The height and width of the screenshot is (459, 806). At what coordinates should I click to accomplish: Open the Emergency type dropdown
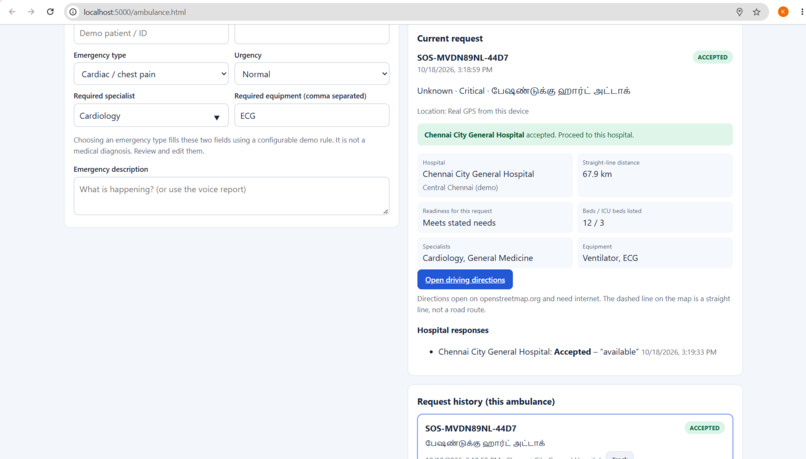point(151,74)
